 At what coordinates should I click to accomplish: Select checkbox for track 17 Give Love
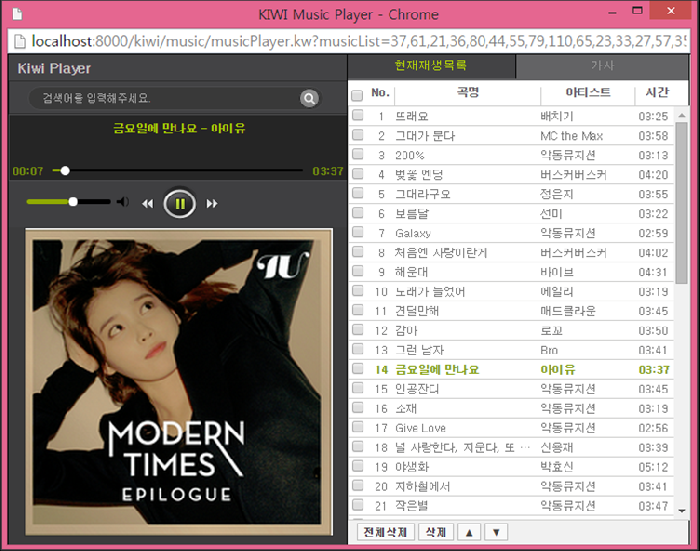357,427
